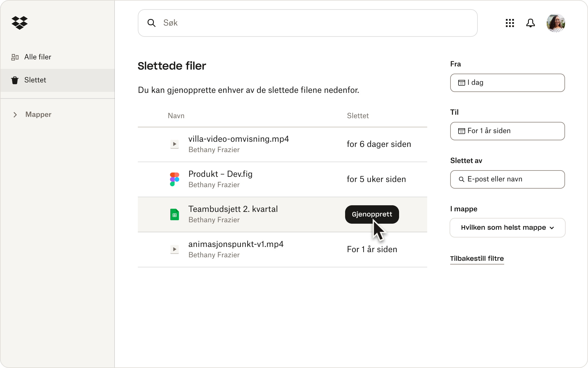Click the Slettet trash icon

pyautogui.click(x=15, y=80)
